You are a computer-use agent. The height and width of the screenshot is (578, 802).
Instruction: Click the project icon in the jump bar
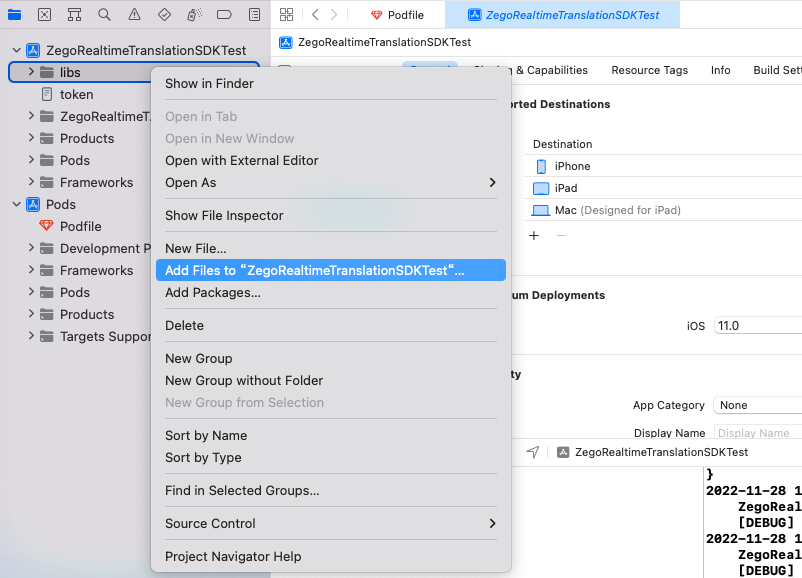click(285, 42)
